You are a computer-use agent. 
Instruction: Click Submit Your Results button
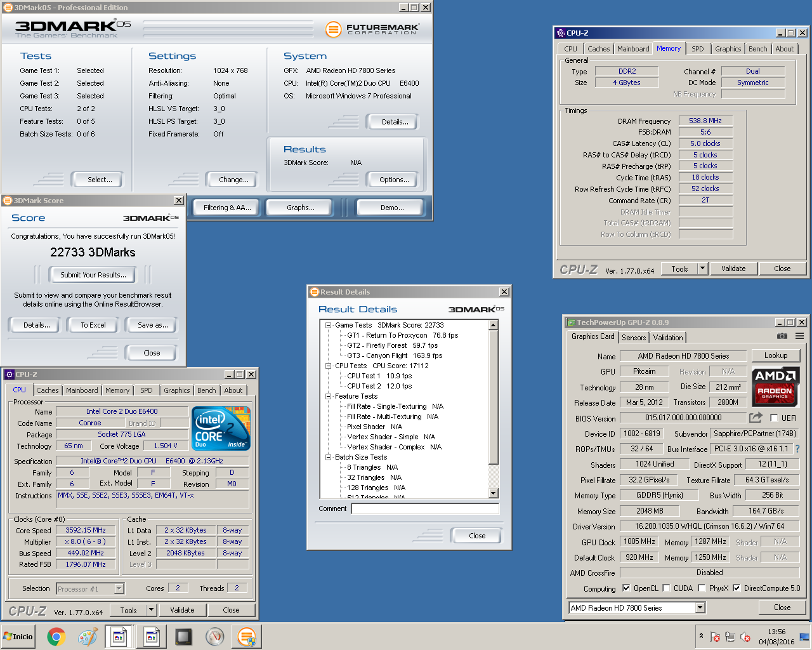[x=93, y=275]
